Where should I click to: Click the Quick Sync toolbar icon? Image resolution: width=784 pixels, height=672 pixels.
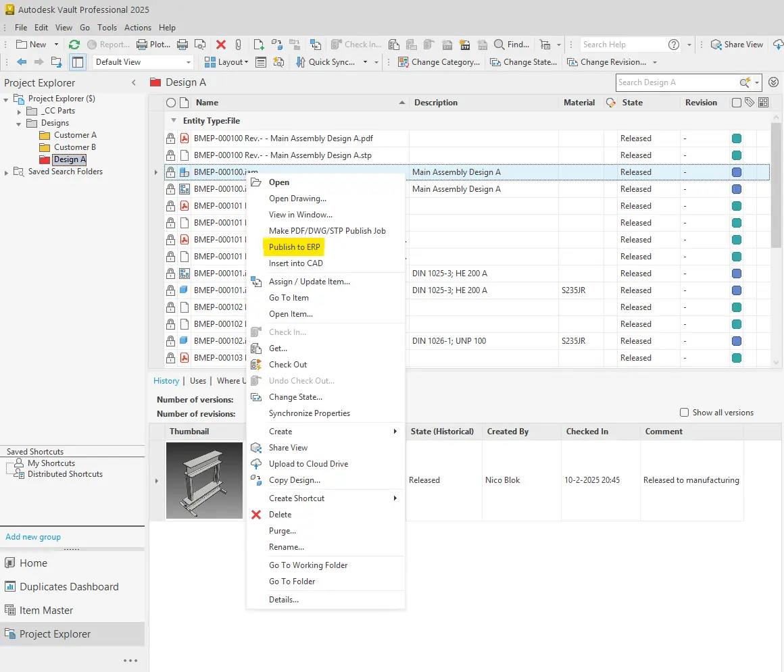point(301,62)
